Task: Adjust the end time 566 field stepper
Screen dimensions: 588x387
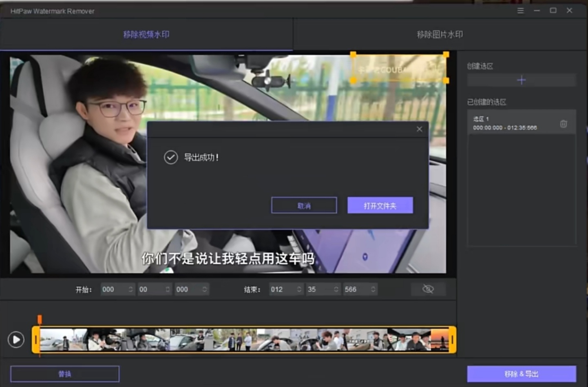Action: pos(373,289)
